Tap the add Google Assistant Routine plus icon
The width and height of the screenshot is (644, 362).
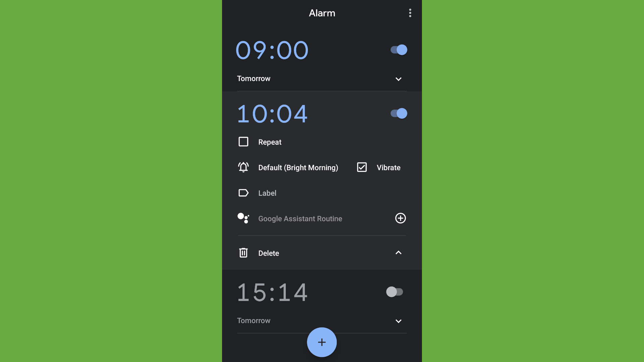(x=400, y=218)
